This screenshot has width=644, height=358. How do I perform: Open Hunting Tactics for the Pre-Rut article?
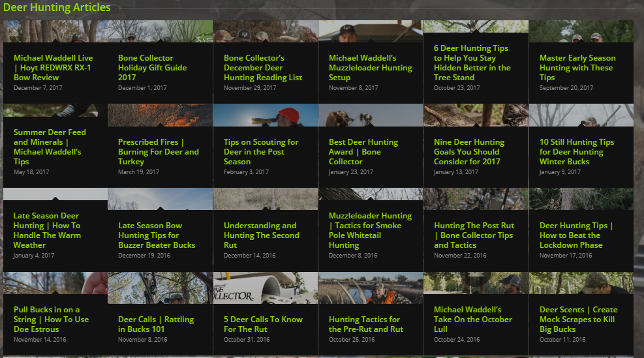coord(366,324)
